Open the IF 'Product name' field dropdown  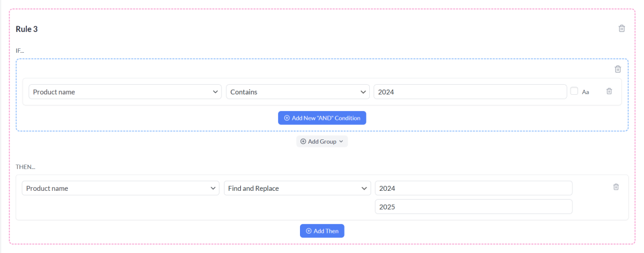click(125, 92)
